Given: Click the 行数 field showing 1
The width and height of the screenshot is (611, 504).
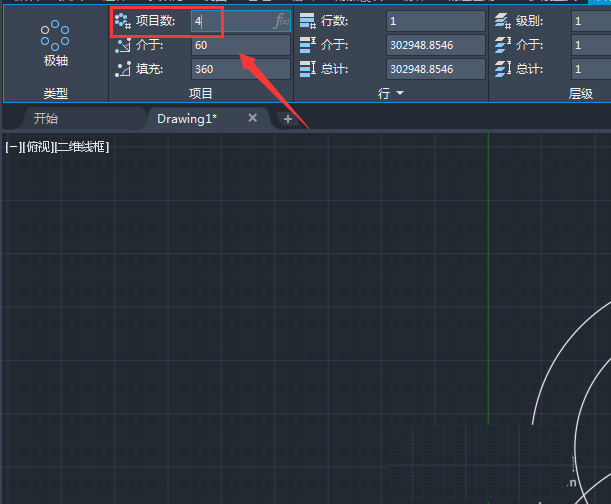Looking at the screenshot, I should 436,21.
